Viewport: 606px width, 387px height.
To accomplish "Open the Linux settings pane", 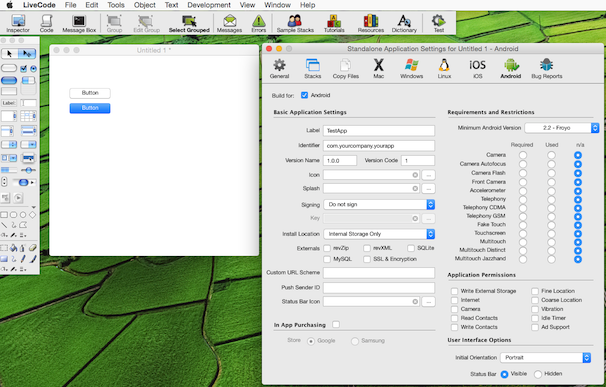I will click(444, 68).
